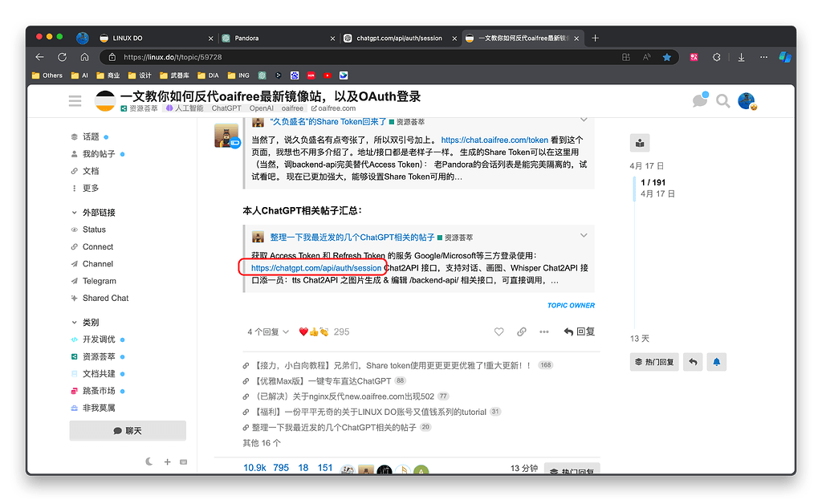Collapse the 类别 sidebar section
This screenshot has width=822, height=504.
tap(74, 322)
